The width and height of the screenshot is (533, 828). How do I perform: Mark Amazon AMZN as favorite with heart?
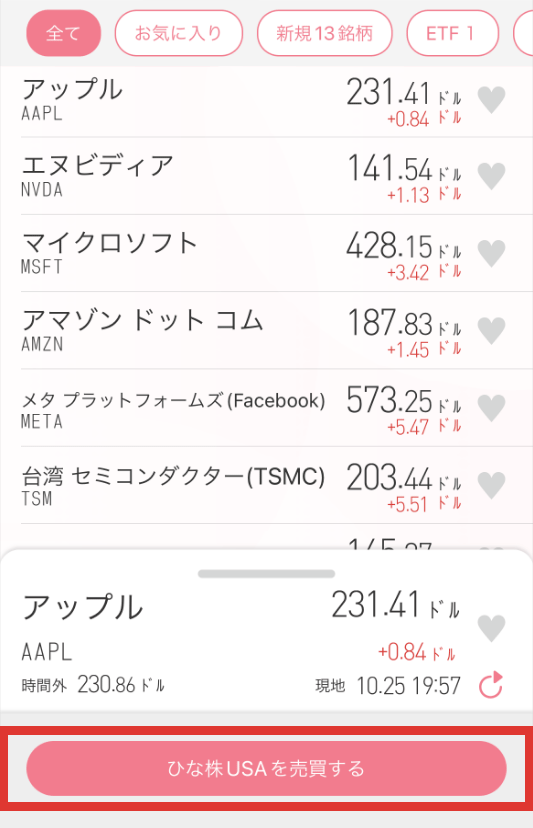tap(491, 331)
